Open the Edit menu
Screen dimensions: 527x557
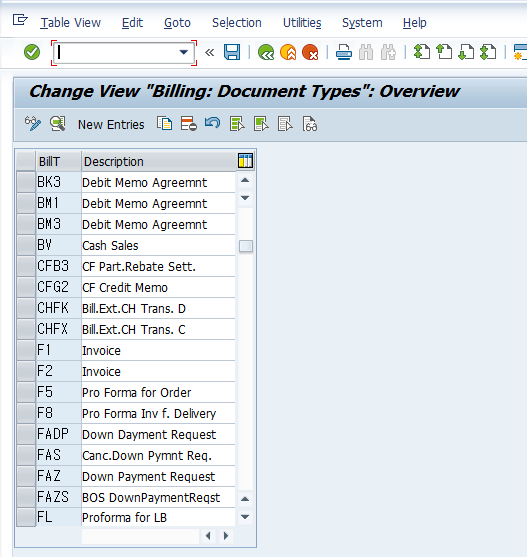pyautogui.click(x=132, y=23)
